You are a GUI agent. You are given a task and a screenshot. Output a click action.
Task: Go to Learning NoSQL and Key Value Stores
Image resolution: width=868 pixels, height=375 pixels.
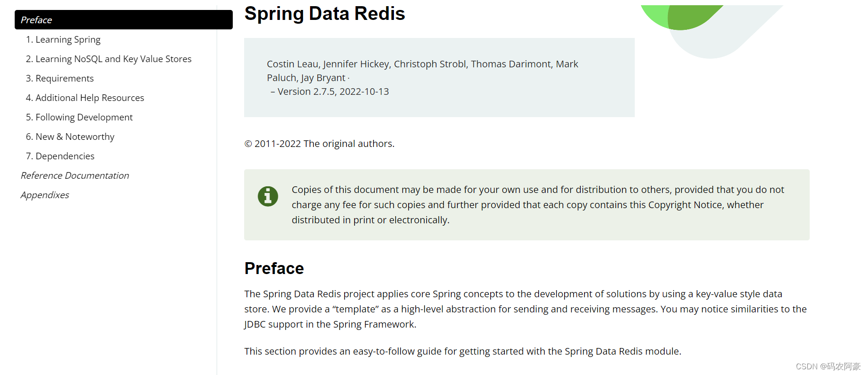109,59
